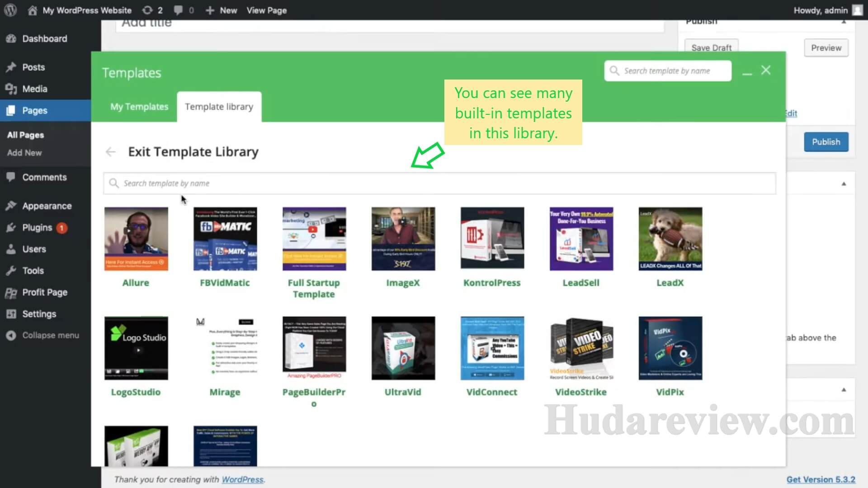
Task: Select the LeadX template thumbnail
Action: pyautogui.click(x=670, y=239)
